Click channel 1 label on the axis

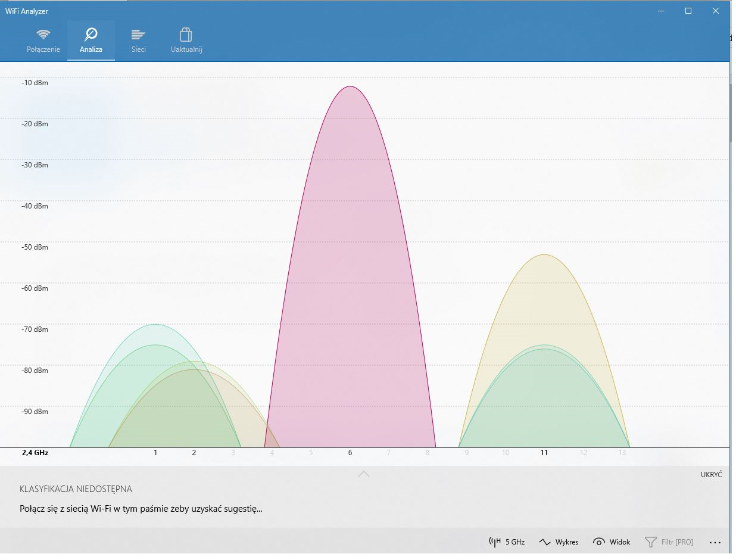(x=155, y=453)
